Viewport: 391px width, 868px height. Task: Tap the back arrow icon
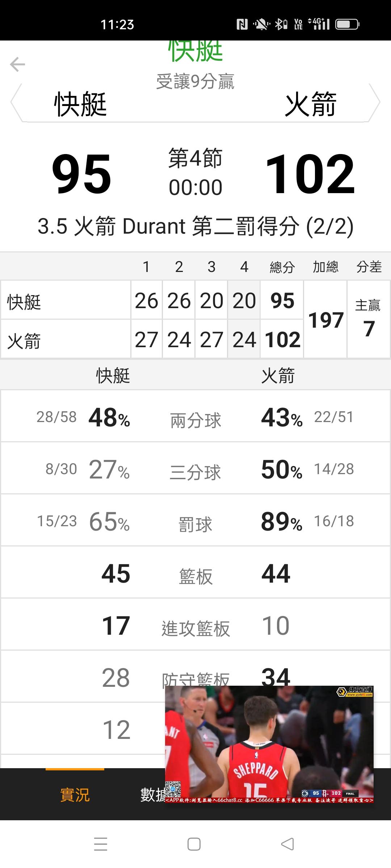[17, 65]
